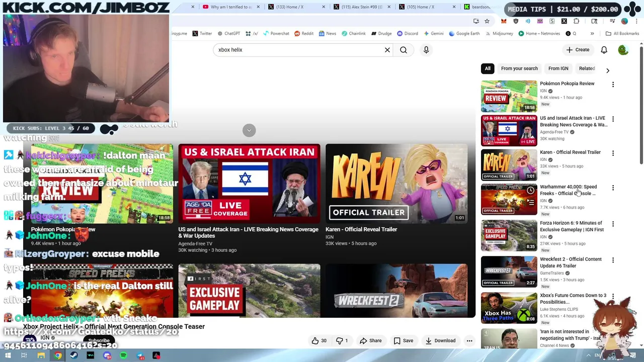The image size is (644, 362).
Task: Select the All filter chip
Action: (488, 68)
